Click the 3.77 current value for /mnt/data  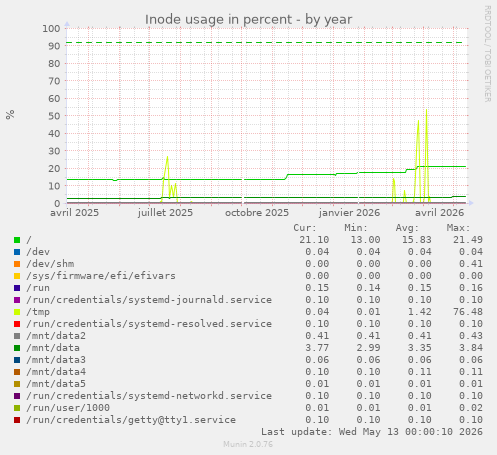click(317, 348)
